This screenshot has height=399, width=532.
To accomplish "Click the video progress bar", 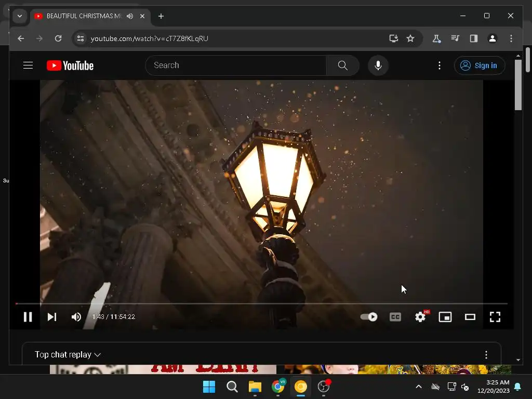I will pyautogui.click(x=261, y=303).
